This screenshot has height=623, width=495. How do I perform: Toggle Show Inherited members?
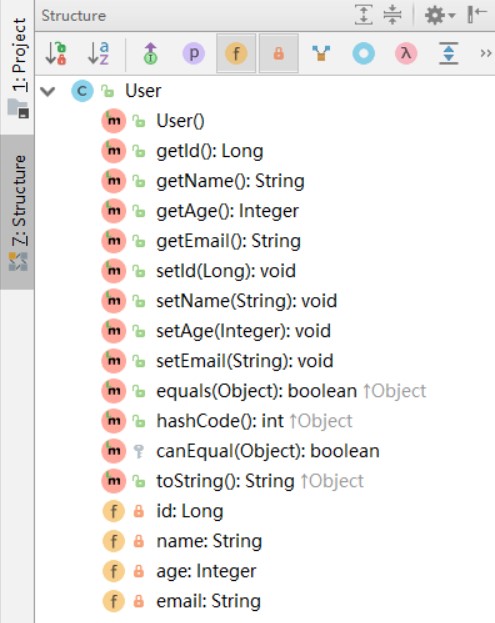point(151,53)
